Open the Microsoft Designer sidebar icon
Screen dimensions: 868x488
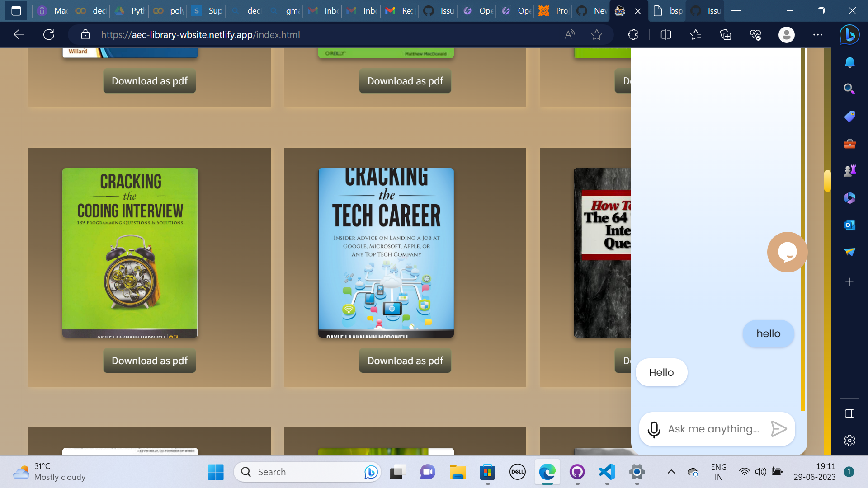coord(849,197)
